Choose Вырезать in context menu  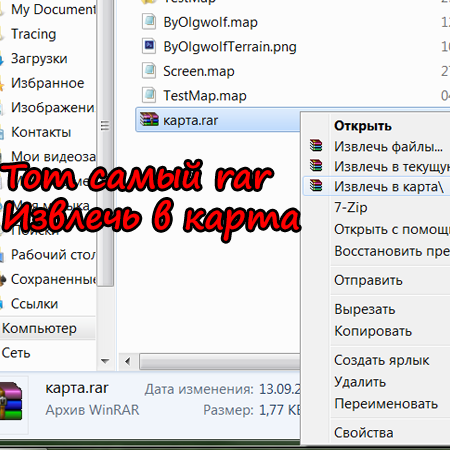[365, 309]
